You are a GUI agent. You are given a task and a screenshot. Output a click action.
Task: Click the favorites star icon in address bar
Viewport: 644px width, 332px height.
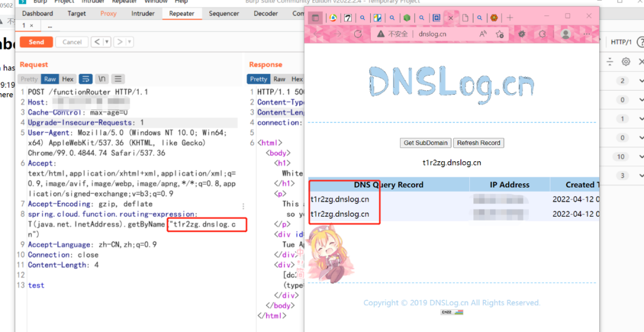coord(500,33)
